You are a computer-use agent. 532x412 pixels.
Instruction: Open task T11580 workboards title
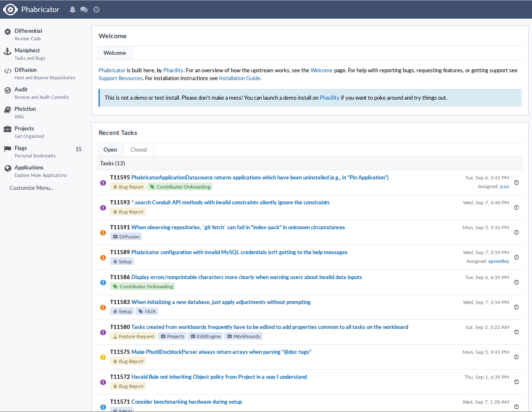click(270, 327)
